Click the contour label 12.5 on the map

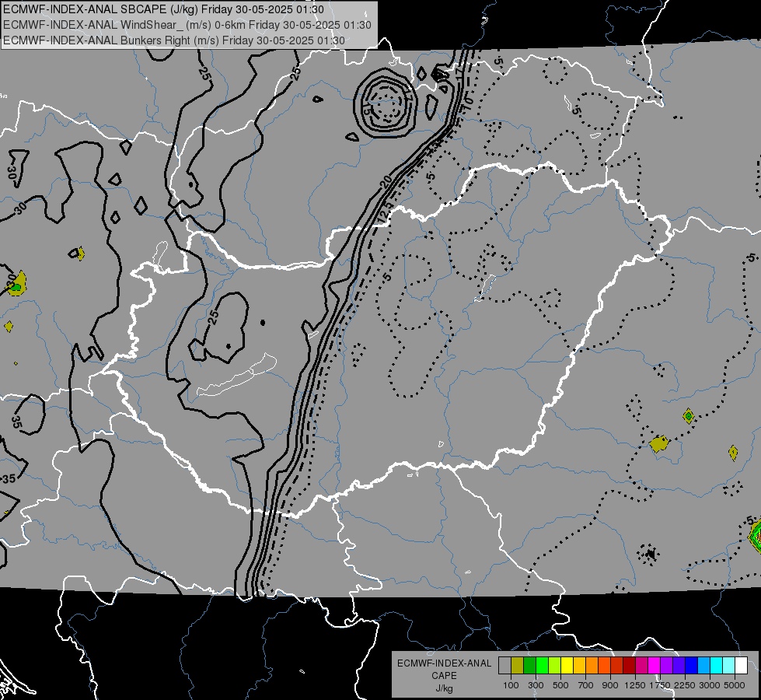386,212
